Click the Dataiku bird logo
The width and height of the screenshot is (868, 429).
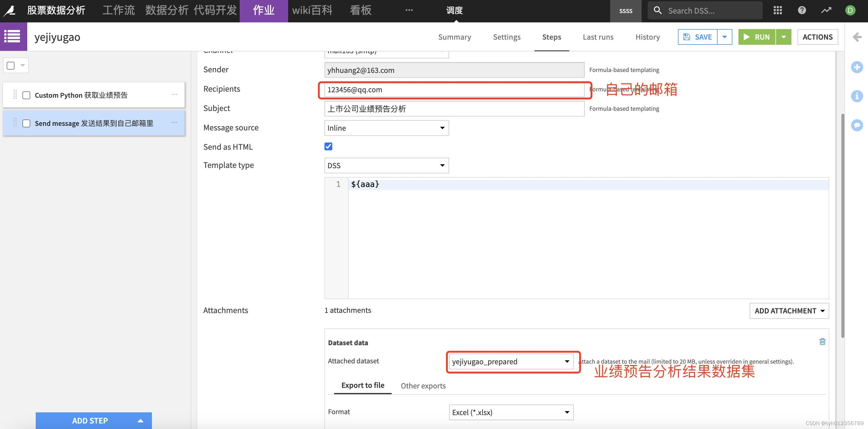pos(9,11)
